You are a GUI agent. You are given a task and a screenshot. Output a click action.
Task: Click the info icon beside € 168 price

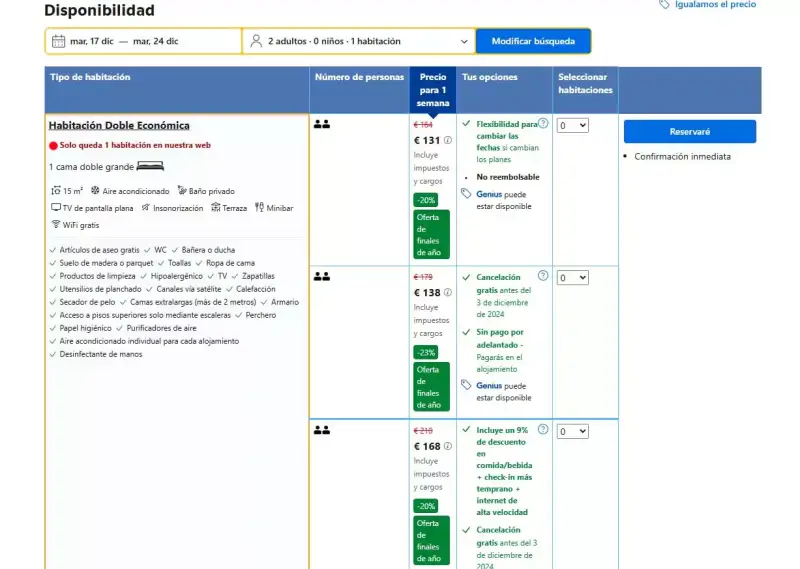click(x=447, y=446)
